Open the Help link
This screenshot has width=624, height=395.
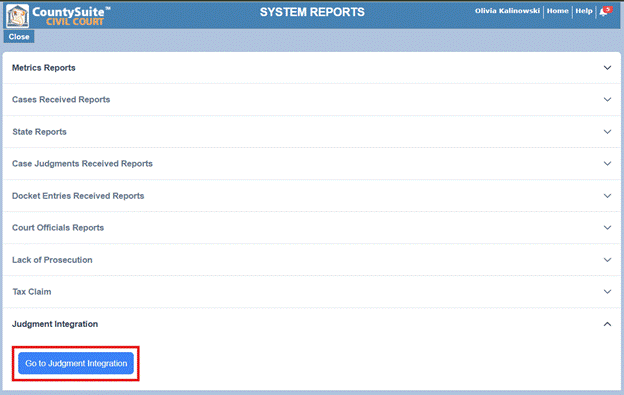584,11
